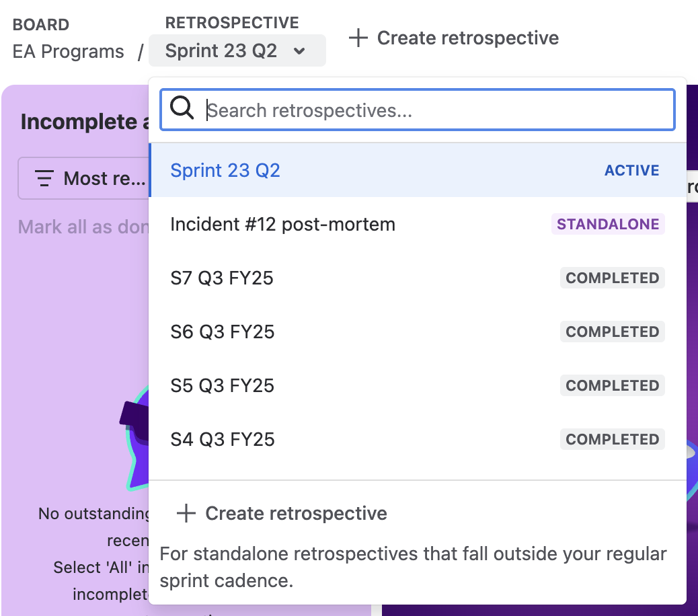This screenshot has width=698, height=616.
Task: Click the chevron arrow next to Sprint 23 Q2
Action: coord(300,50)
